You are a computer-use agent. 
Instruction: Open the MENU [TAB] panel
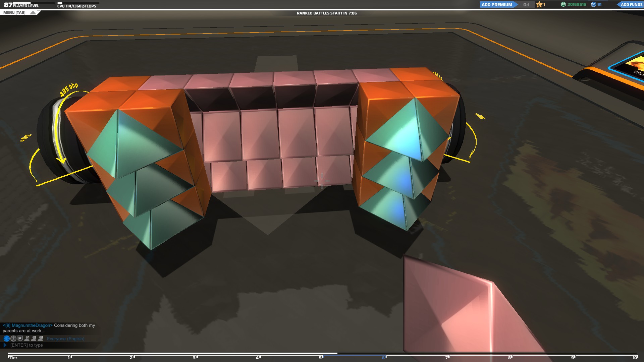point(14,13)
